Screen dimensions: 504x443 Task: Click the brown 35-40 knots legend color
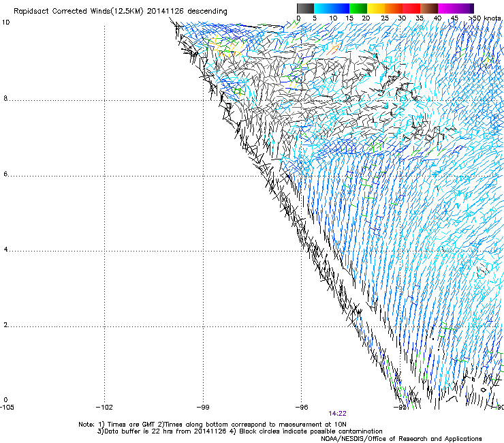429,8
